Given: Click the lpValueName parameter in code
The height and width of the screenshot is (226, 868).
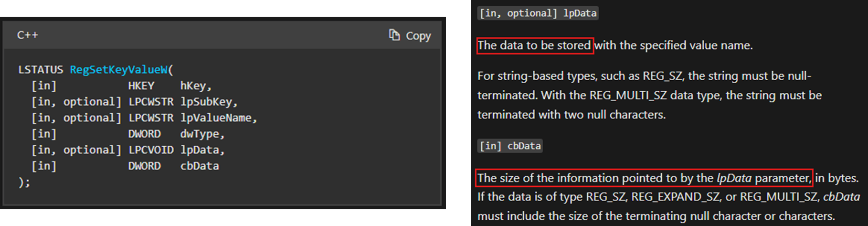Looking at the screenshot, I should [x=216, y=118].
